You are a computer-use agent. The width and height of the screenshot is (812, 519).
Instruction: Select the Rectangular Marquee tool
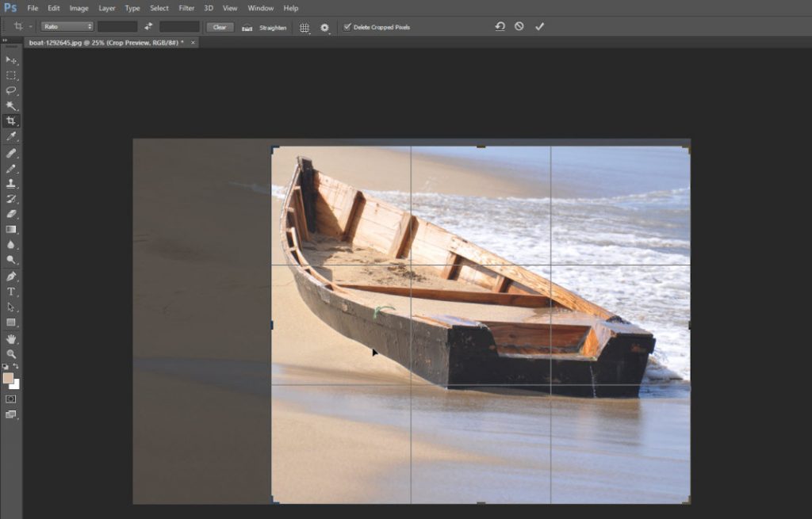(11, 75)
